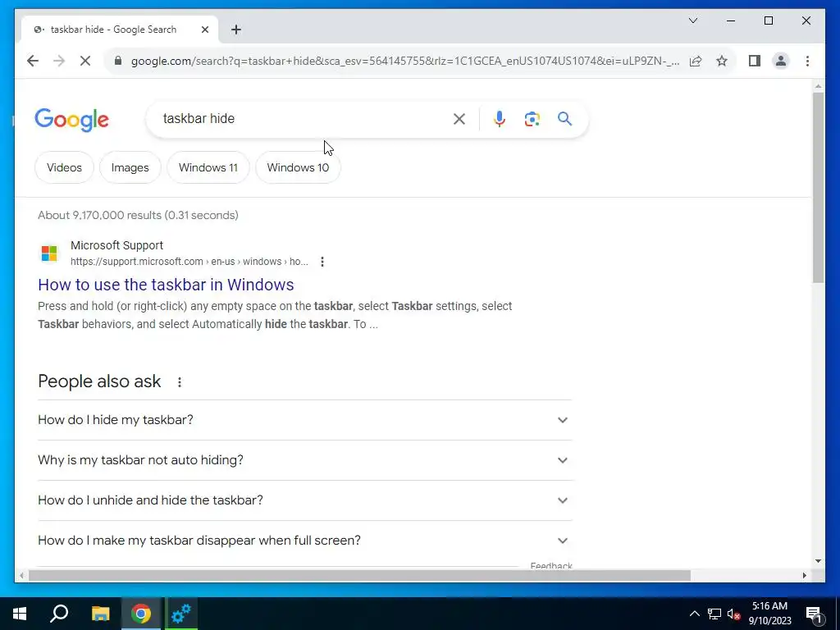The image size is (840, 630).
Task: Click the results count text
Action: coord(138,216)
